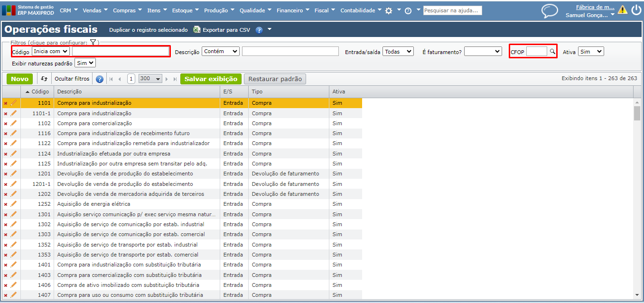This screenshot has width=644, height=303.
Task: Open the Ativa 'Sim' dropdown
Action: click(x=591, y=51)
